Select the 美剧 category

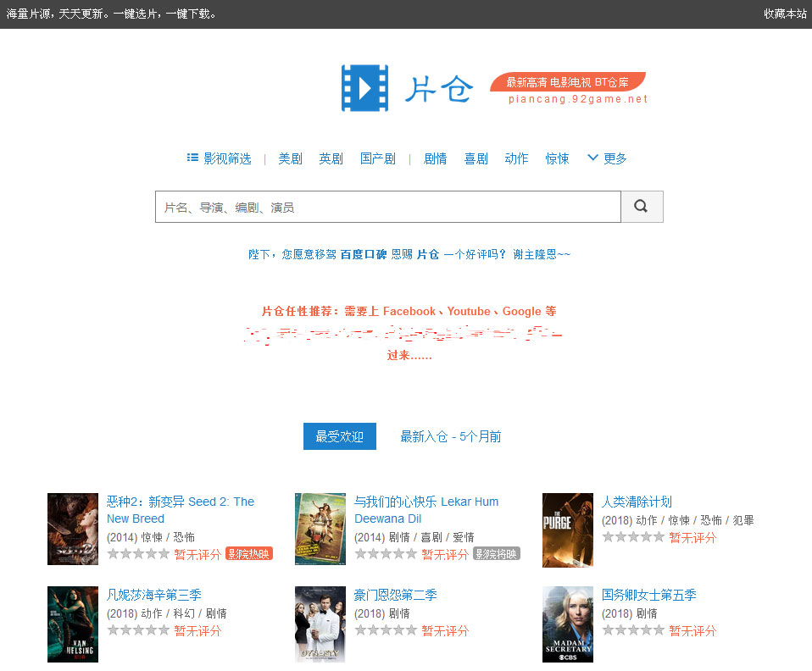(x=290, y=158)
